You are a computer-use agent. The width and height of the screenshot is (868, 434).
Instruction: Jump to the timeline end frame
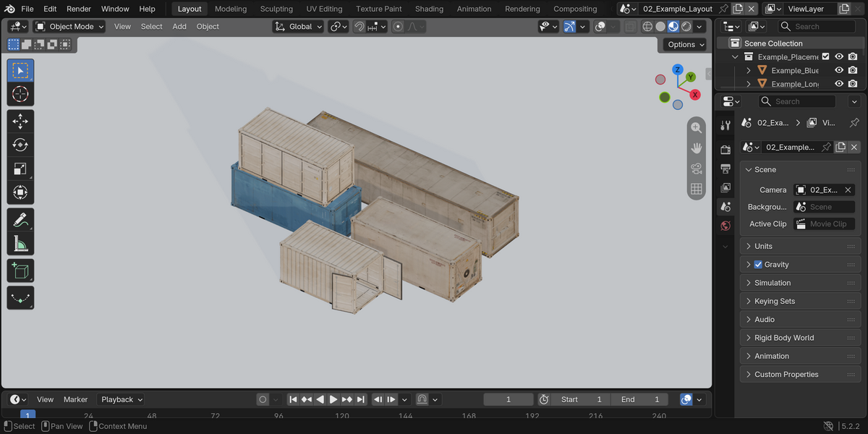pyautogui.click(x=361, y=399)
